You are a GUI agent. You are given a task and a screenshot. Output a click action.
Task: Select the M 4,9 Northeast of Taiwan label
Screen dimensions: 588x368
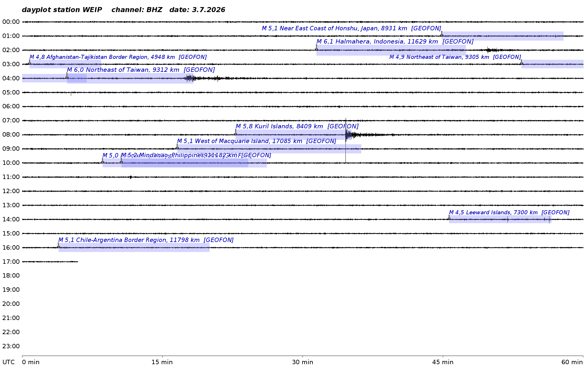pos(455,57)
